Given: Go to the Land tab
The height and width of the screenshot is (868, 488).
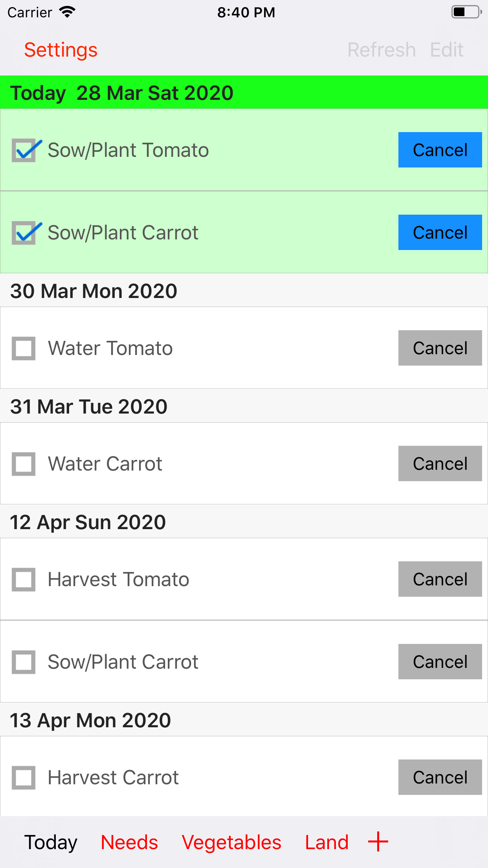Looking at the screenshot, I should [x=327, y=842].
